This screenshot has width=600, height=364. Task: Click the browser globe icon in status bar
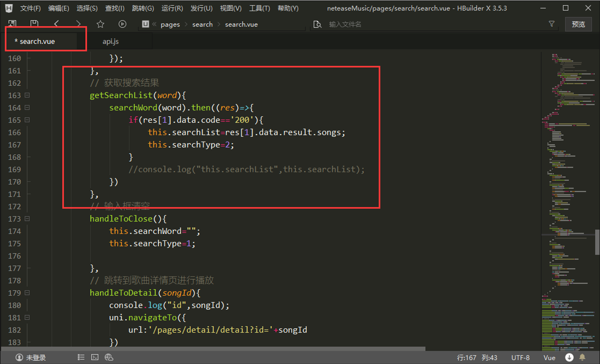[109, 357]
